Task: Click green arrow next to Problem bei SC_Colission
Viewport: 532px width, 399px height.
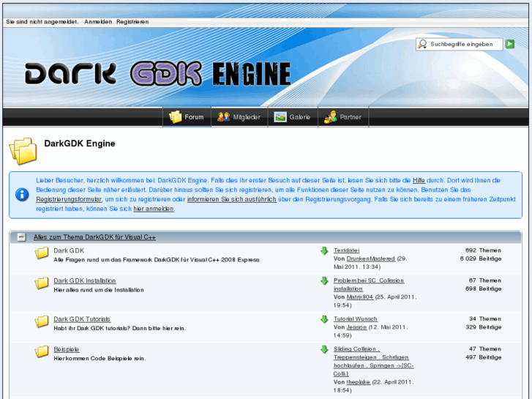Action: pyautogui.click(x=324, y=281)
